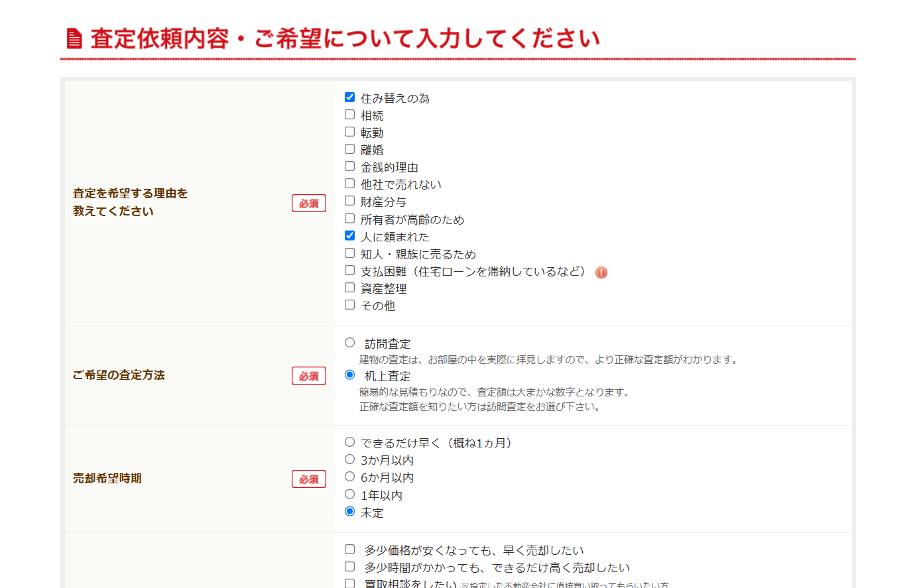917x588 pixels.
Task: Choose the 訪問査定 radio button
Action: tap(349, 343)
